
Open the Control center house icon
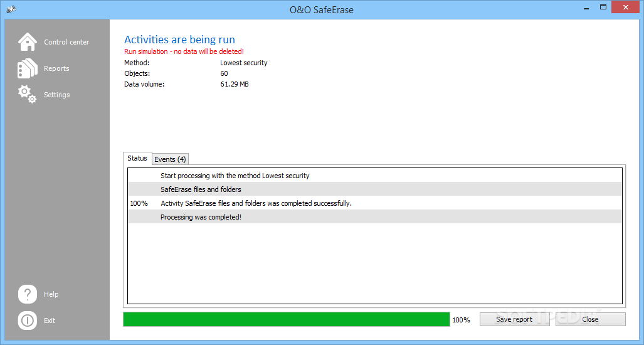point(28,42)
